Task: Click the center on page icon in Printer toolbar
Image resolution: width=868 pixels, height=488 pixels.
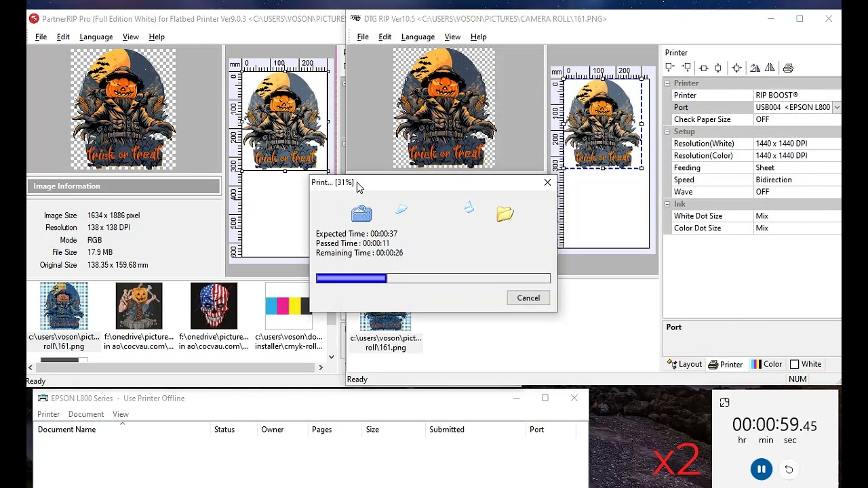Action: (x=736, y=68)
